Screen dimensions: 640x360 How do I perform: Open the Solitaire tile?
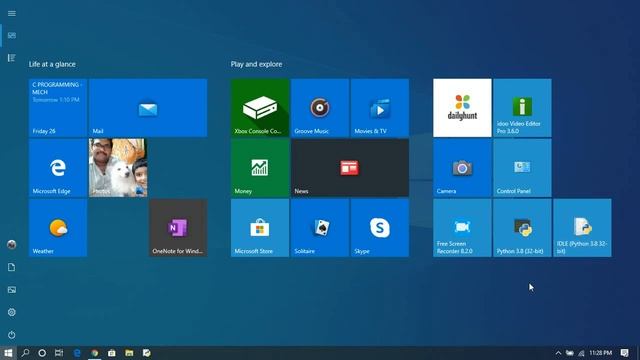320,228
